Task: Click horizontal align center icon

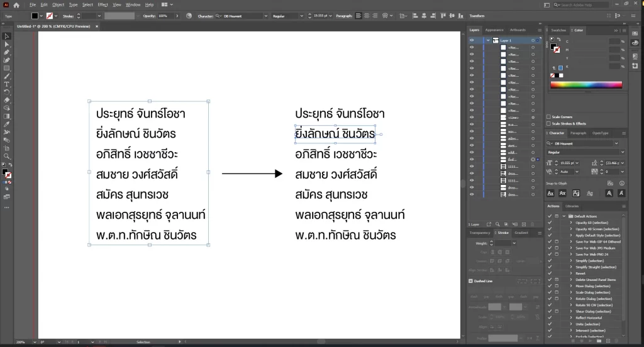Action: click(425, 16)
